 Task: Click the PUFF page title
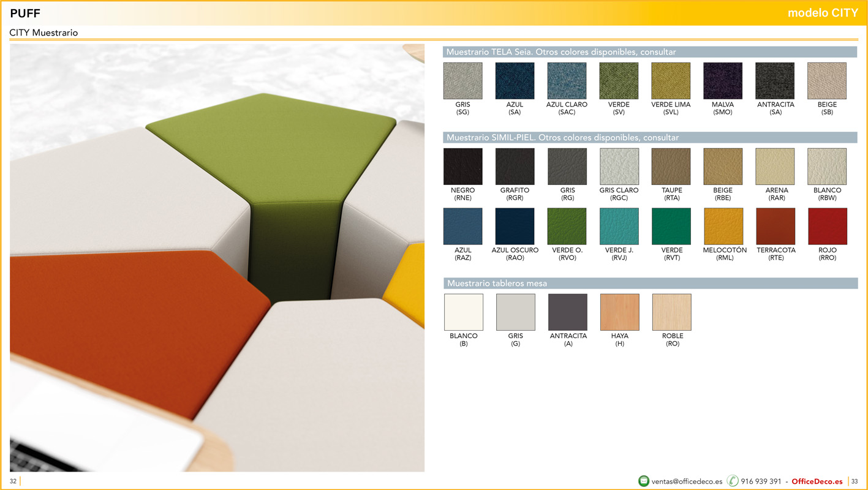[x=25, y=13]
